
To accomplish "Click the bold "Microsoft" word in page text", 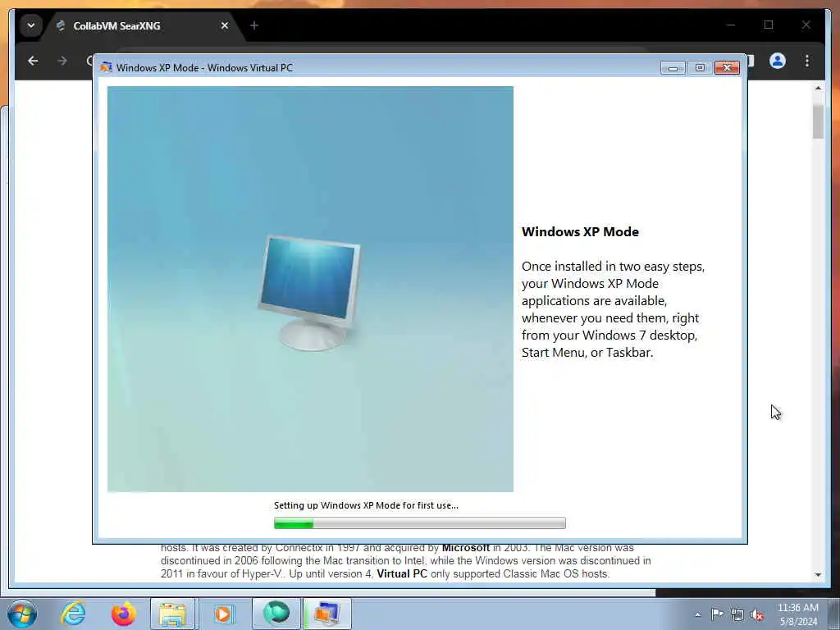I will [x=466, y=548].
